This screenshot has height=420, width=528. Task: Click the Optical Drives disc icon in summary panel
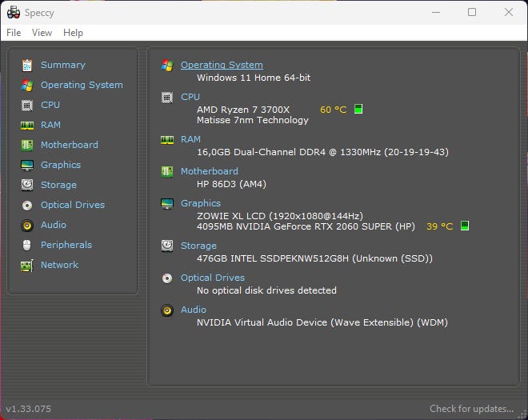167,278
